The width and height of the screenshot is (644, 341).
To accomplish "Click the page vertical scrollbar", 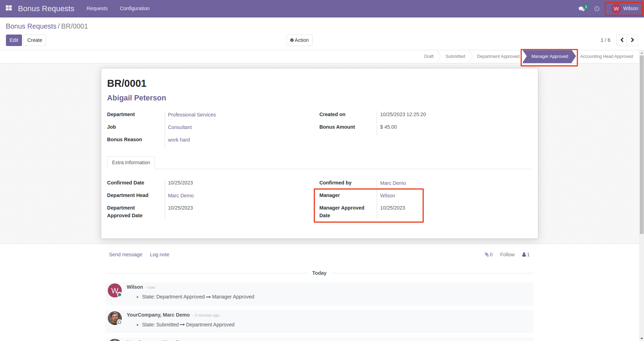I will coord(642,145).
